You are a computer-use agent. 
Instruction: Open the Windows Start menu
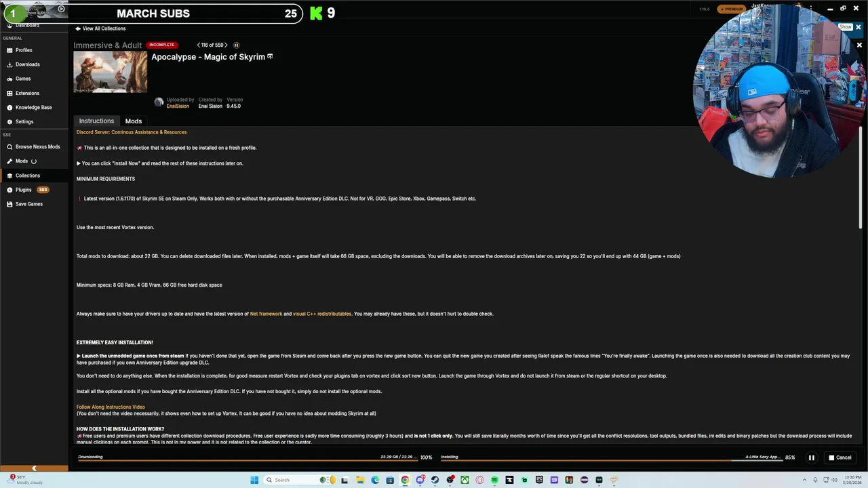coord(254,480)
